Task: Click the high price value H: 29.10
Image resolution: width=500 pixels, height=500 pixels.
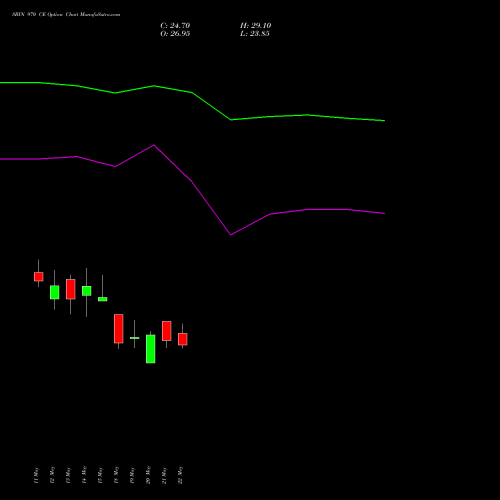Action: click(x=255, y=26)
